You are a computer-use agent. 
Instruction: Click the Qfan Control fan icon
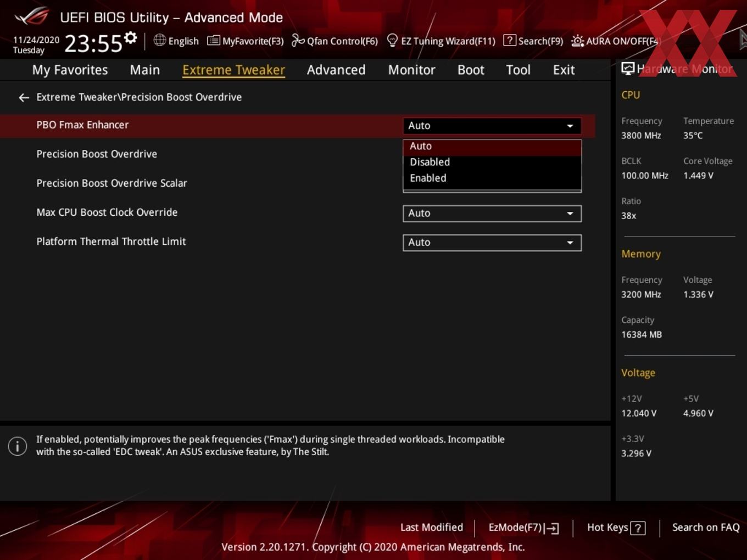(298, 40)
